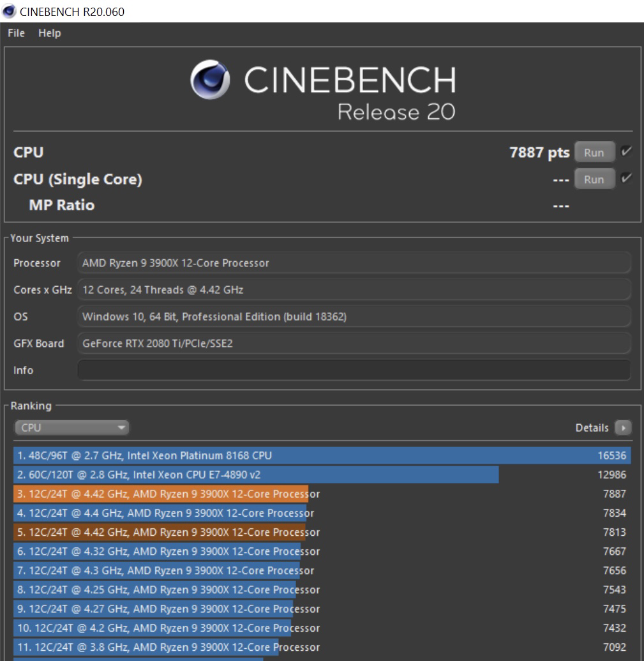Run the CPU benchmark
The width and height of the screenshot is (644, 661).
594,153
